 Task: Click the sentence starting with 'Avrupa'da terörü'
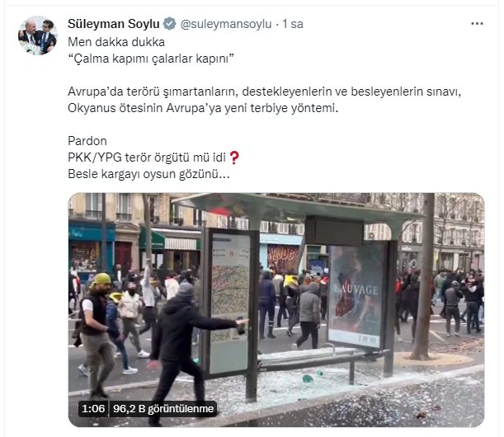pos(264,92)
